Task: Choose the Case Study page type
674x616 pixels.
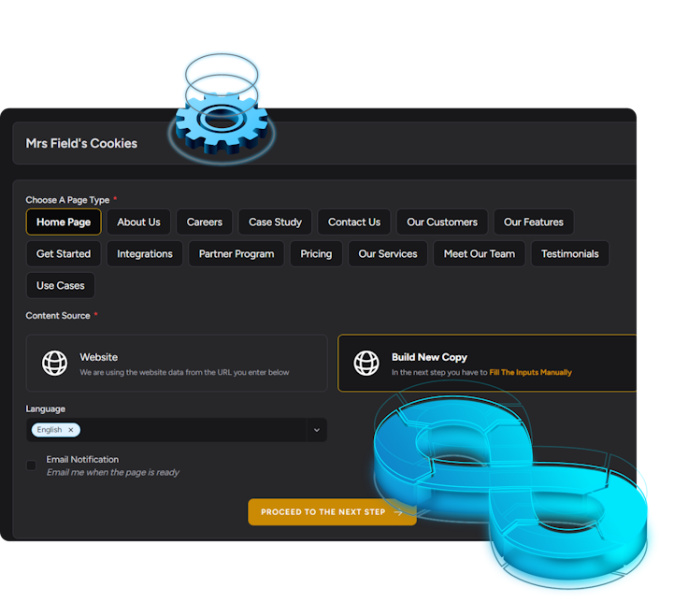Action: pos(275,222)
